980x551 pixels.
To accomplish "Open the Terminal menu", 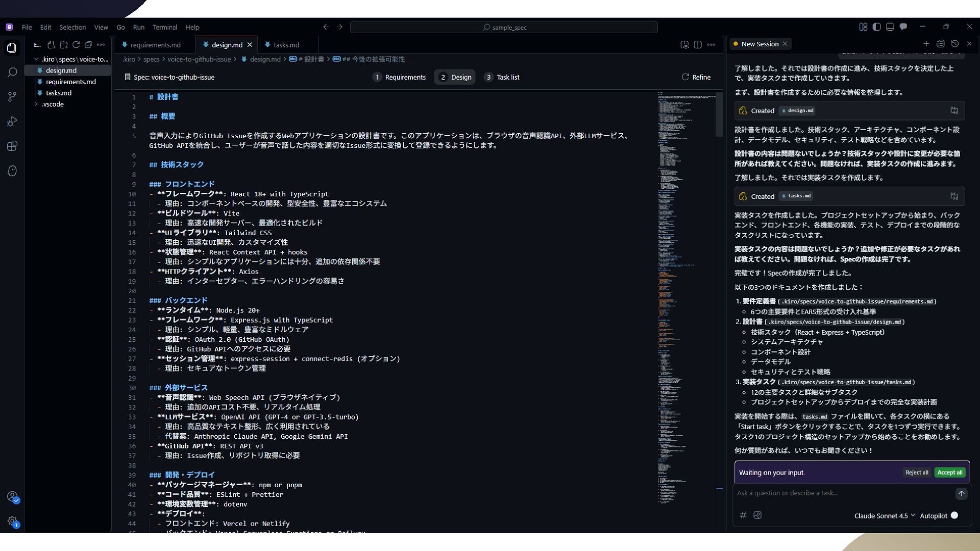I will pyautogui.click(x=164, y=28).
